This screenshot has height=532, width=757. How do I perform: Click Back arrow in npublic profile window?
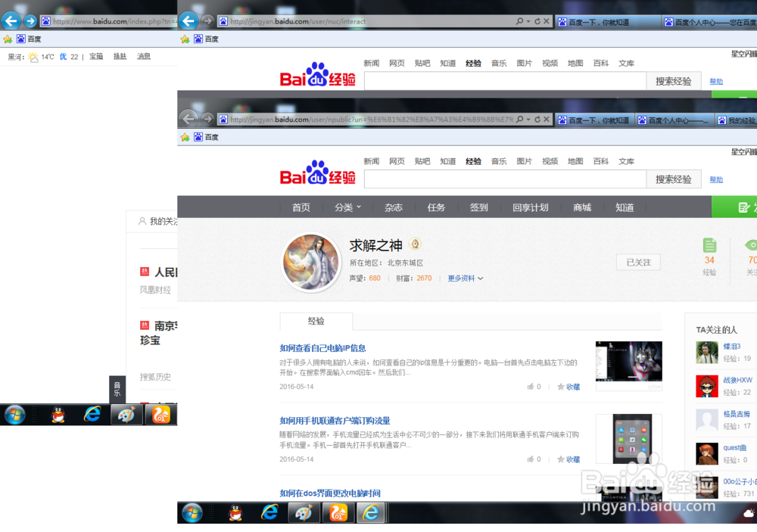tap(188, 119)
